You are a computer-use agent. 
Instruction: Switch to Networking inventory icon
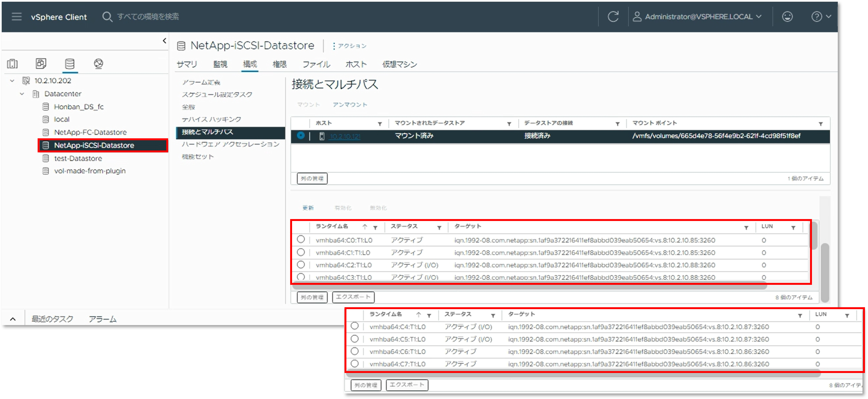98,63
